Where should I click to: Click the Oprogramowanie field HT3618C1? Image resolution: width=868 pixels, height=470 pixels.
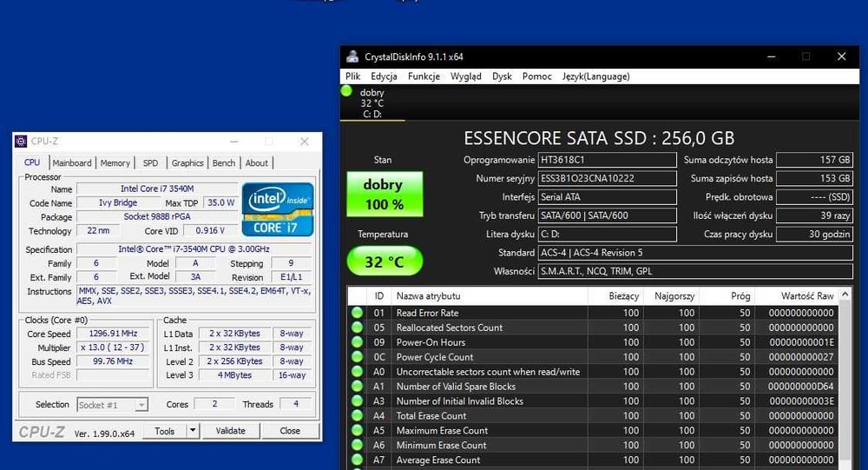tap(608, 160)
